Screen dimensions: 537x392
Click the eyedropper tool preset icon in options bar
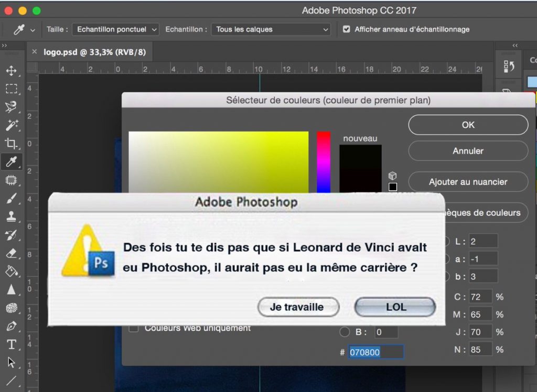coord(19,29)
